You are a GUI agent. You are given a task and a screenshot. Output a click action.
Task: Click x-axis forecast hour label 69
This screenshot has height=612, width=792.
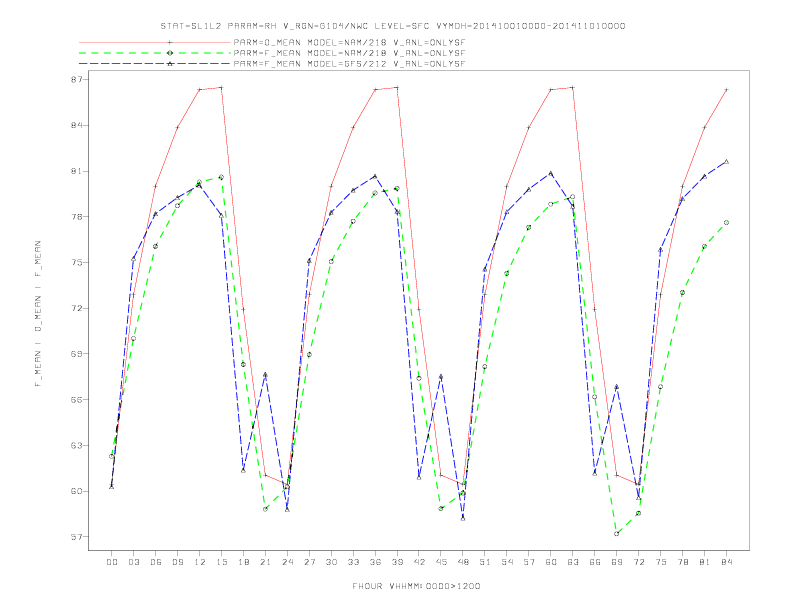point(617,562)
